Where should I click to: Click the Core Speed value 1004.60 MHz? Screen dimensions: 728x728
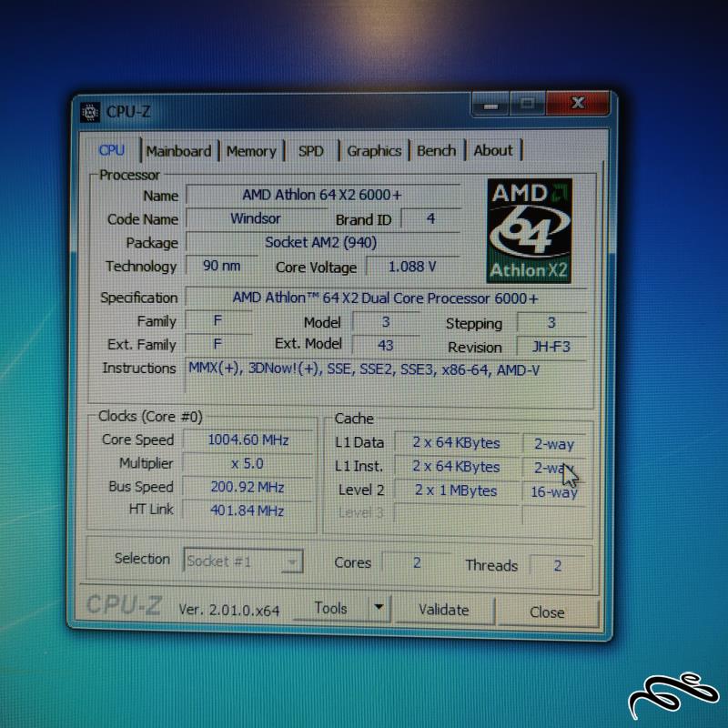click(248, 440)
